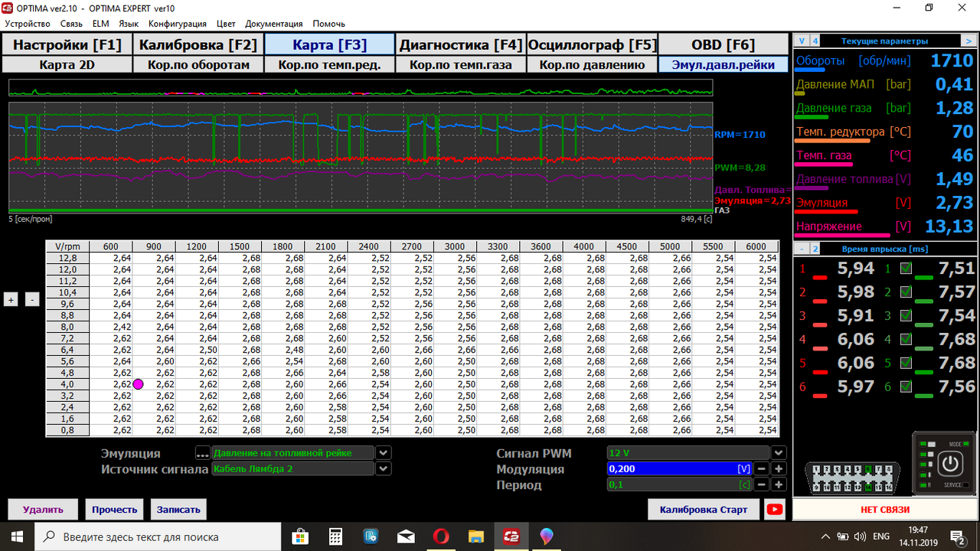Open the Сигнал PWM 12 V dropdown
980x551 pixels.
779,453
